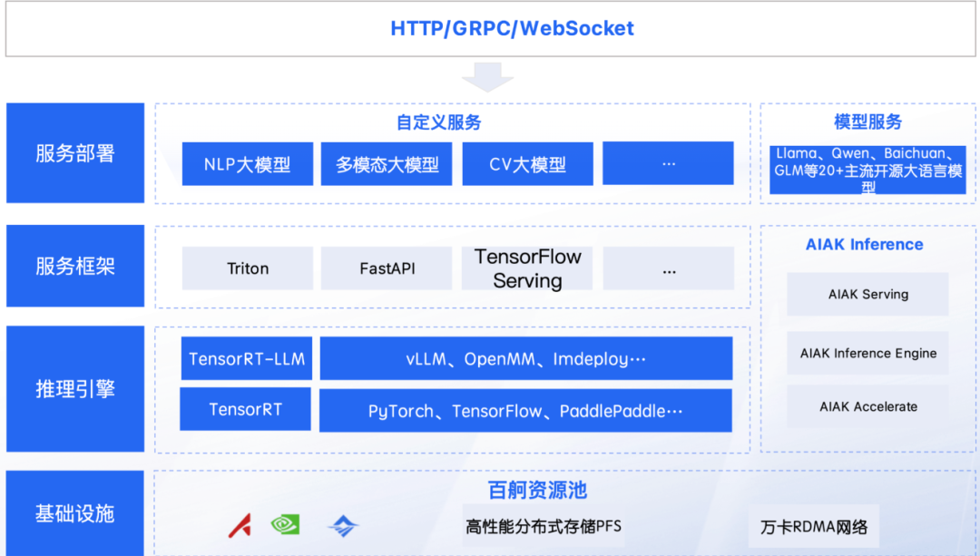Click the AIAK Inference heading
Screen dimensions: 980x556
(x=865, y=244)
